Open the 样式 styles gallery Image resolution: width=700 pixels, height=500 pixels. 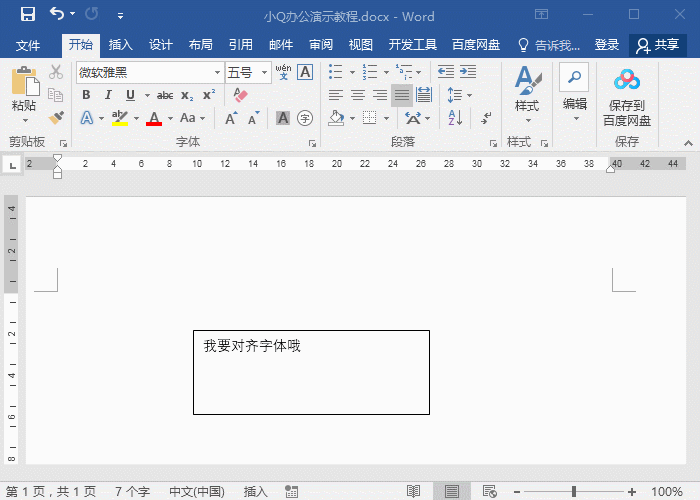[527, 95]
